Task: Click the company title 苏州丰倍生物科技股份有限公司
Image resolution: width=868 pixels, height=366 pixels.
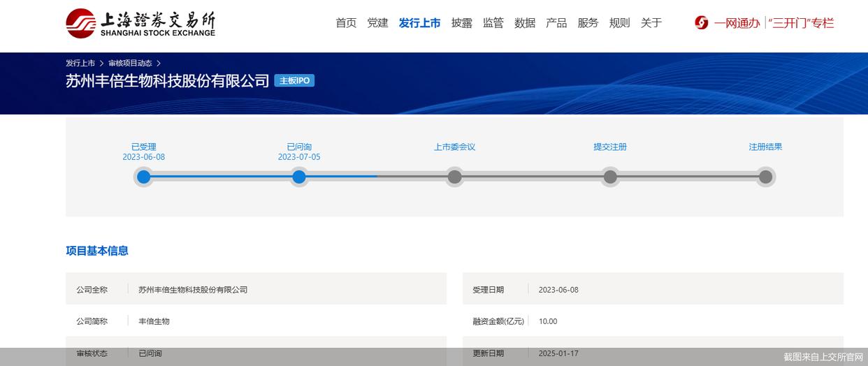Action: 168,81
